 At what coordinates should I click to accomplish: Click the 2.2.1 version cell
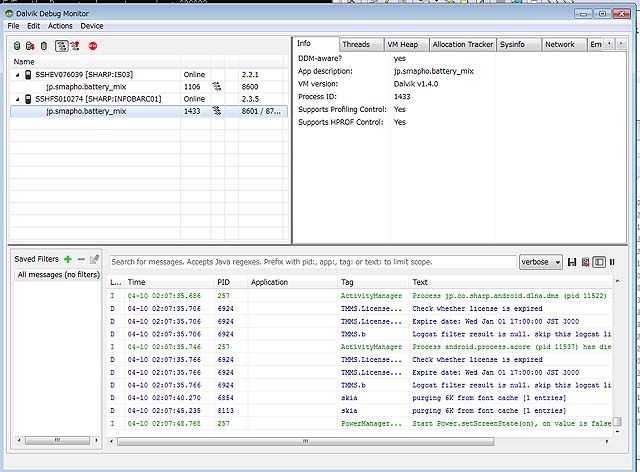[x=250, y=75]
